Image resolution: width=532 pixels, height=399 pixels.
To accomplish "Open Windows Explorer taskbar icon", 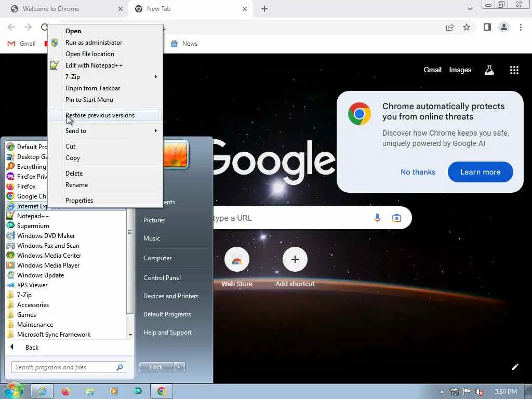I will (x=89, y=392).
